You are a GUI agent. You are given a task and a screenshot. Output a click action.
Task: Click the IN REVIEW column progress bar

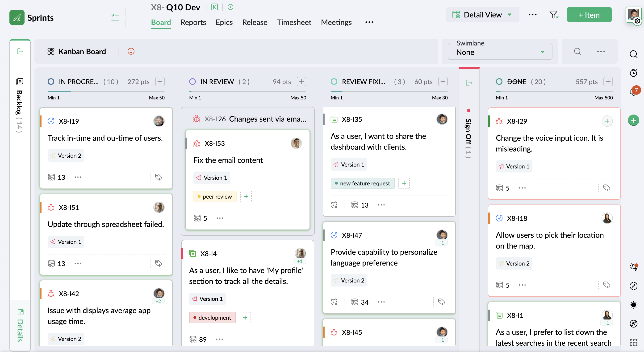[x=247, y=92]
